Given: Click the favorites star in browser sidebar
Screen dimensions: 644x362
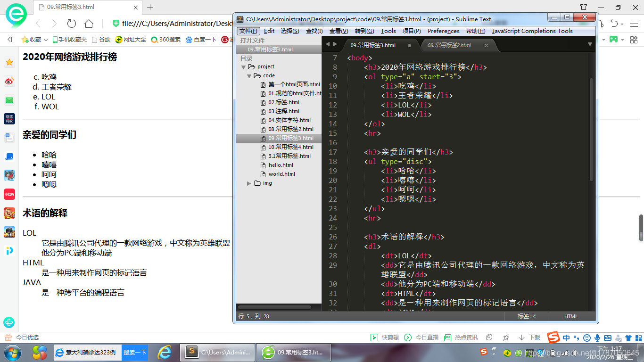Looking at the screenshot, I should 9,62.
